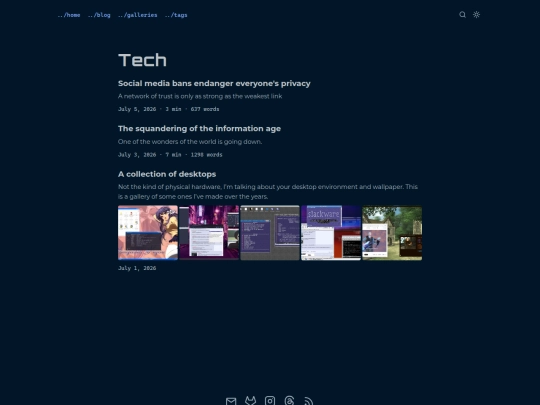540x405 pixels.
Task: Click the gray terminal desktop thumbnail
Action: [x=270, y=232]
